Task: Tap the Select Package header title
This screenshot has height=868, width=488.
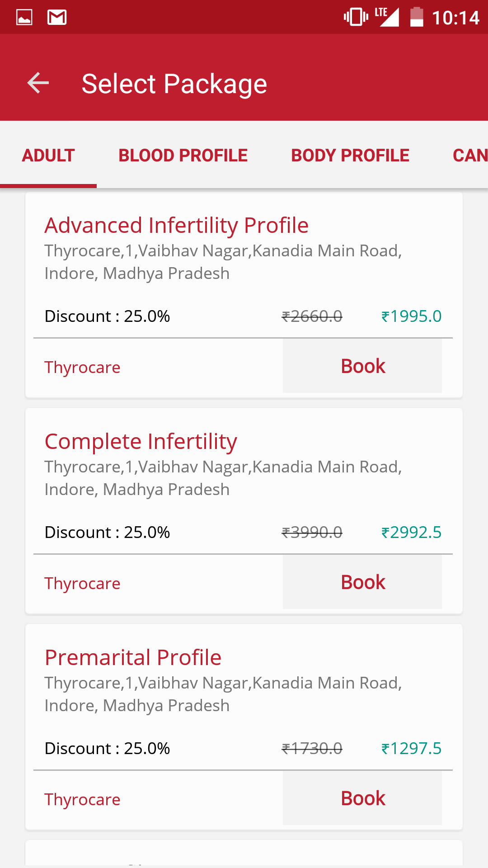Action: [174, 84]
